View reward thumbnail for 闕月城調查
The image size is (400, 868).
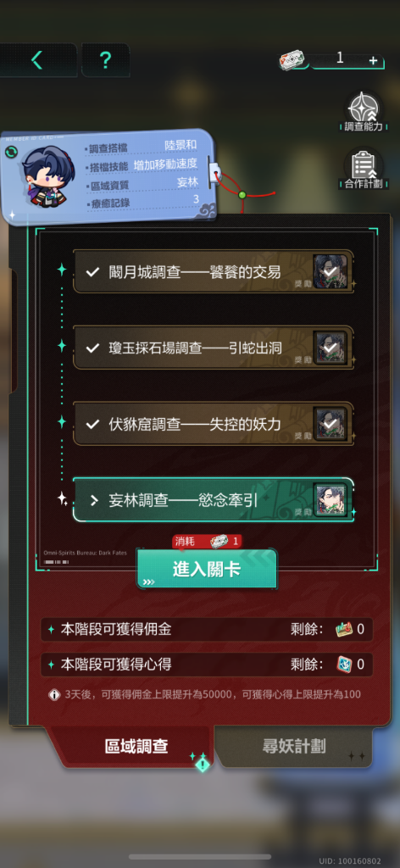click(331, 271)
